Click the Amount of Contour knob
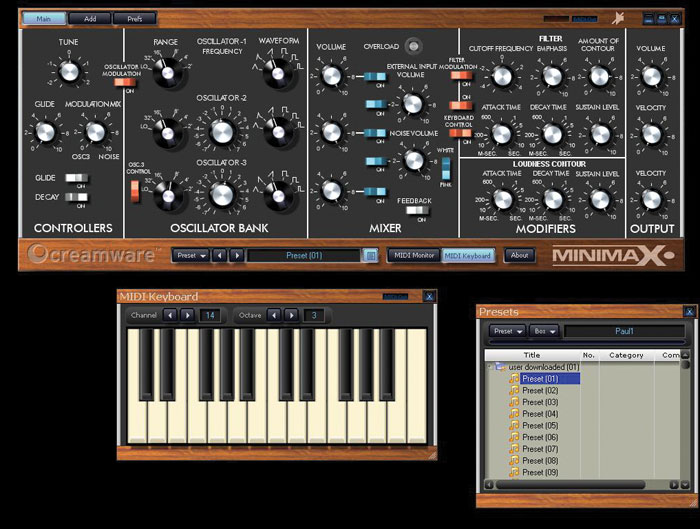 600,76
